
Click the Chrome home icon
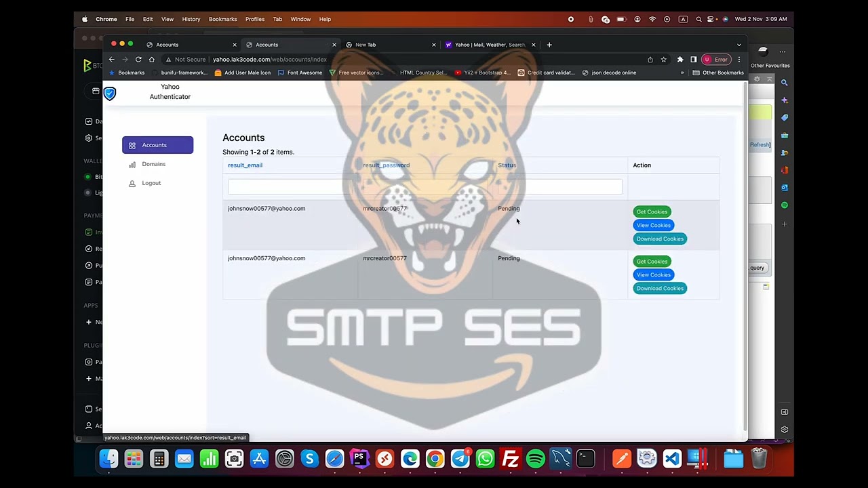(x=151, y=59)
